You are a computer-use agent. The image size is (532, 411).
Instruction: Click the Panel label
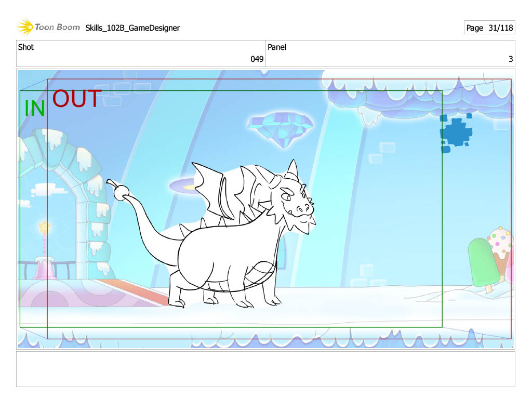tap(277, 47)
